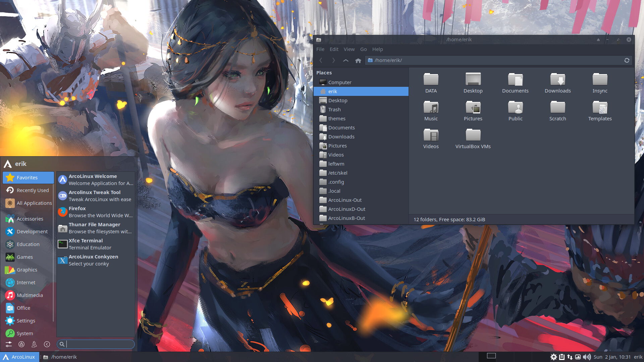Image resolution: width=644 pixels, height=362 pixels.
Task: Launch ArcoLinux Conkyzen
Action: [96, 260]
